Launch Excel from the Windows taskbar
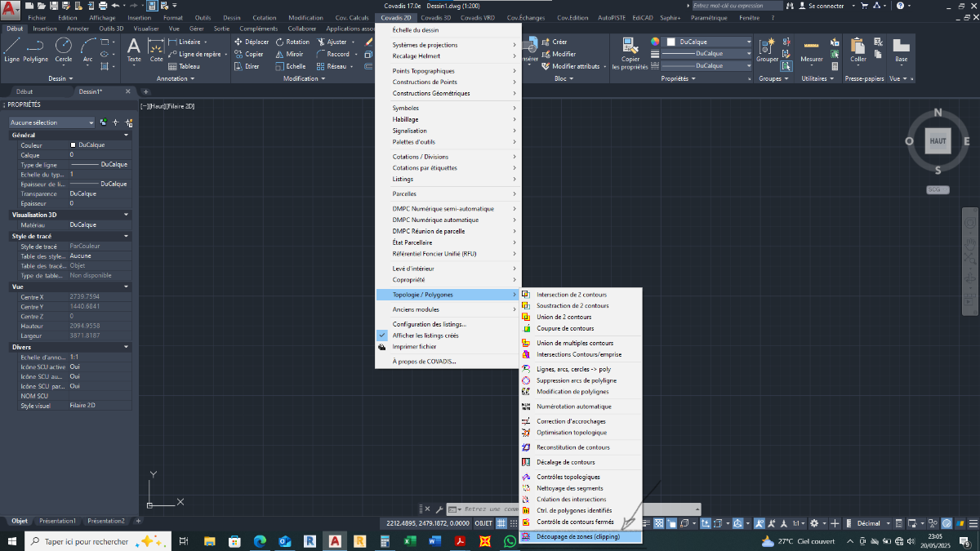 tap(410, 540)
